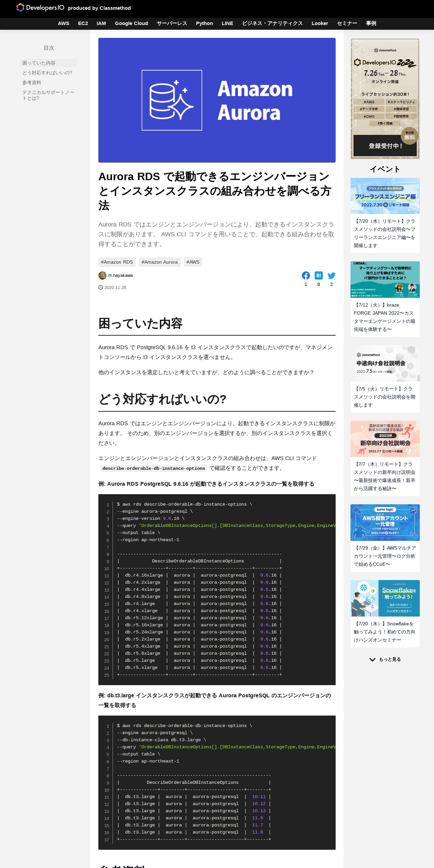Click the 2020.11.26 publish date

pos(115,287)
